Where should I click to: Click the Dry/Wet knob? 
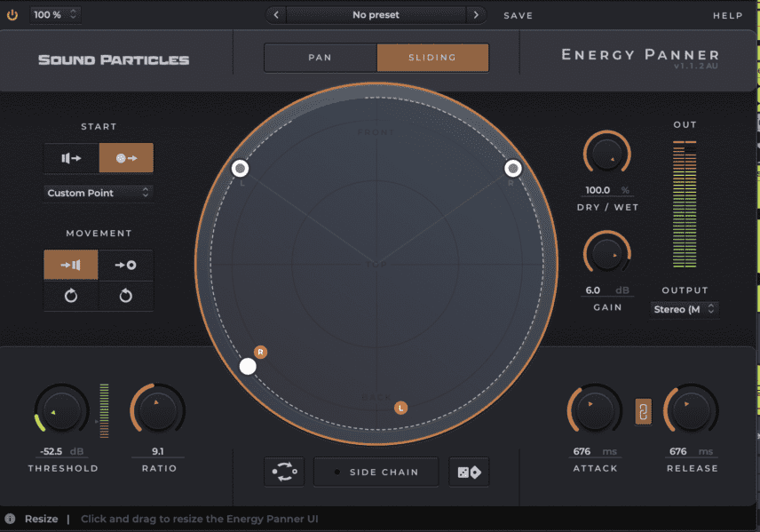click(606, 154)
